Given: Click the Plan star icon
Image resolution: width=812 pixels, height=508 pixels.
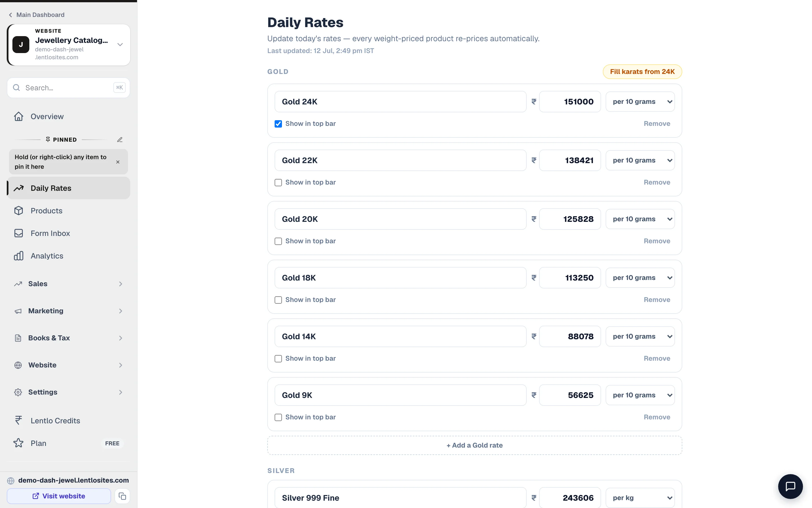Looking at the screenshot, I should tap(18, 443).
